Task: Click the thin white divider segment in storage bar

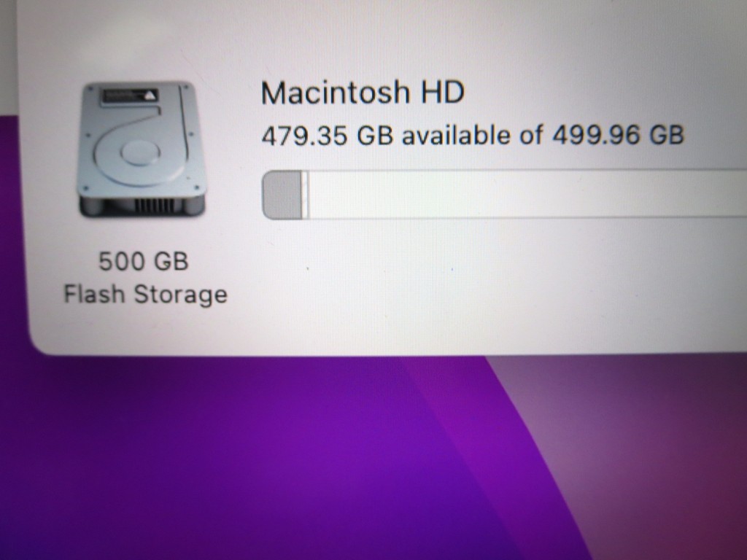Action: [306, 195]
